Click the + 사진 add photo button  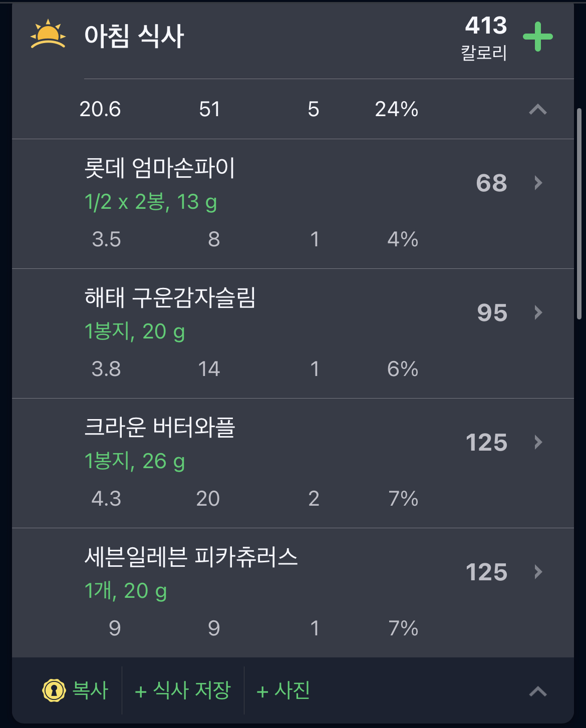283,690
